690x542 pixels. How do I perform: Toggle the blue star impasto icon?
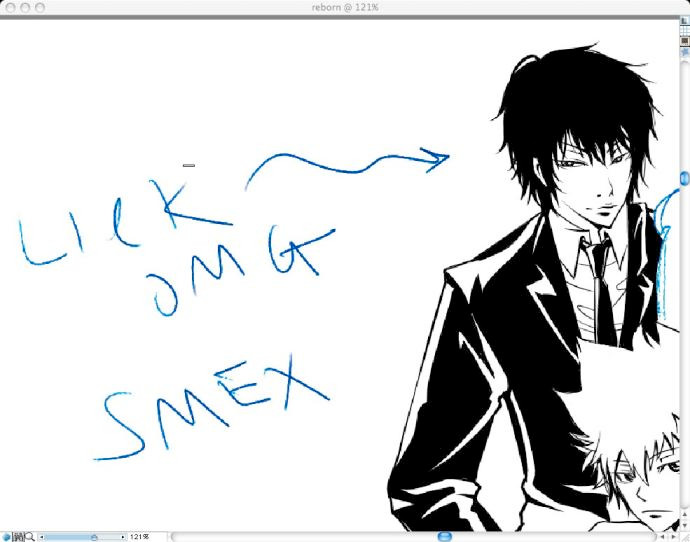[x=685, y=52]
